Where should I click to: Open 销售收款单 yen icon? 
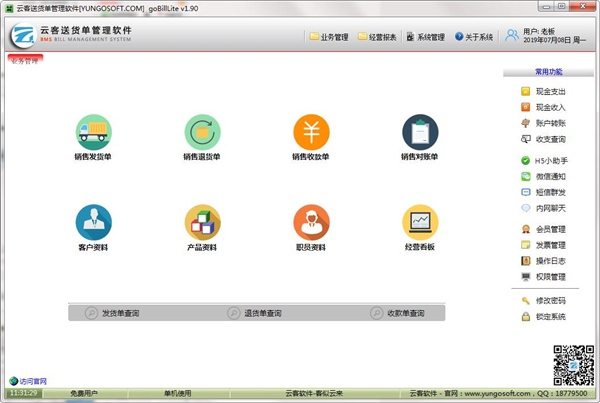coord(311,132)
